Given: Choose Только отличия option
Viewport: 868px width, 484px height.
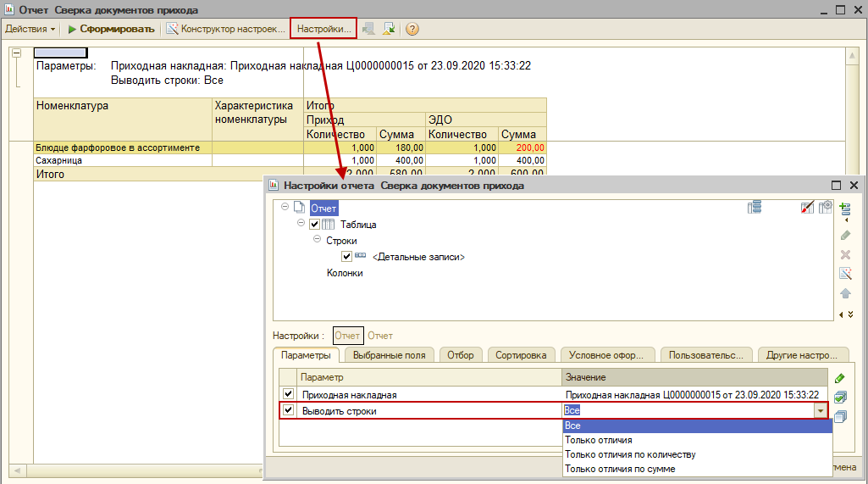Looking at the screenshot, I should 698,440.
